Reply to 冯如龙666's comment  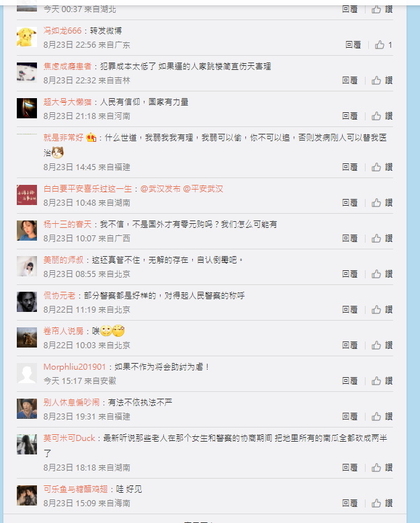click(x=353, y=44)
